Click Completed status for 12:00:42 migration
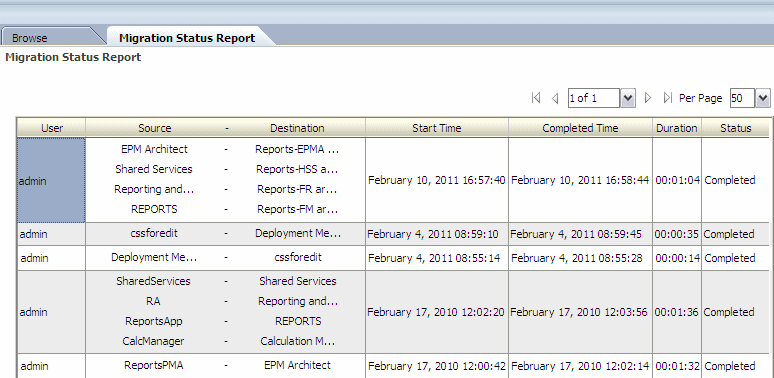 point(730,366)
